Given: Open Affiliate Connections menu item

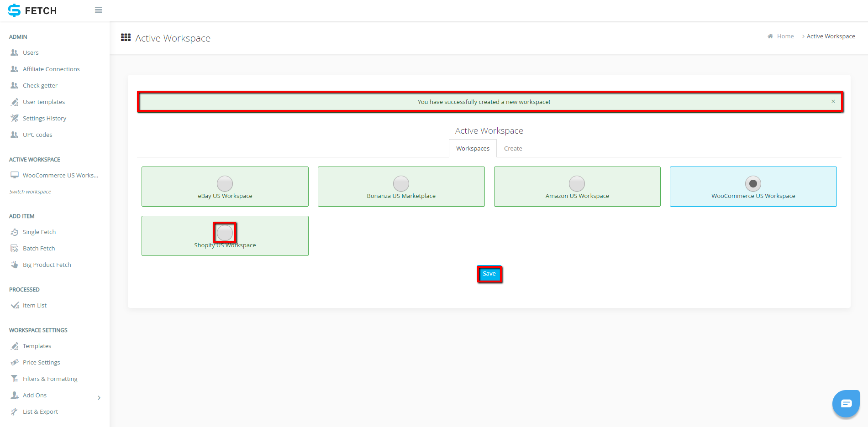Looking at the screenshot, I should 51,69.
